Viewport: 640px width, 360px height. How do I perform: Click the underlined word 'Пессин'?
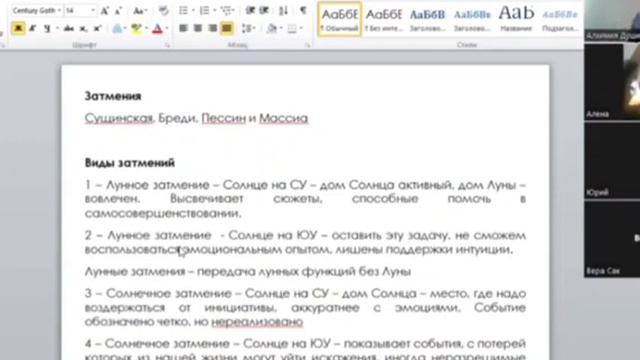click(224, 118)
